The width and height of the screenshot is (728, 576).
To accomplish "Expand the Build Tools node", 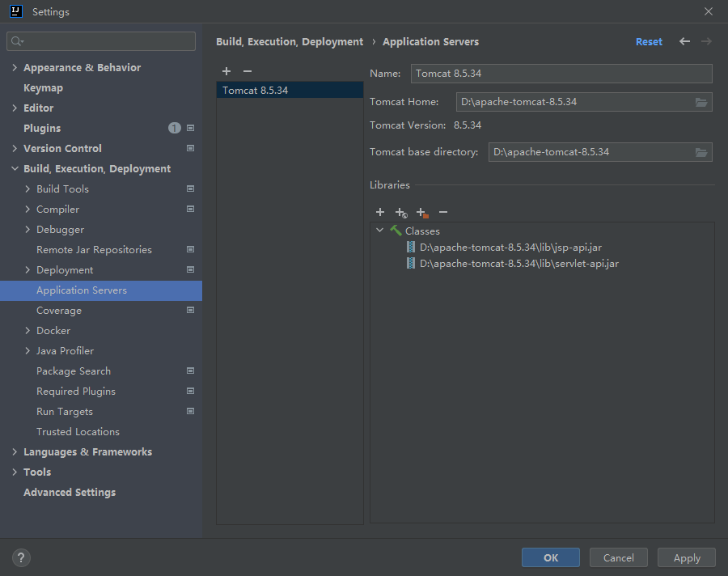I will 28,188.
